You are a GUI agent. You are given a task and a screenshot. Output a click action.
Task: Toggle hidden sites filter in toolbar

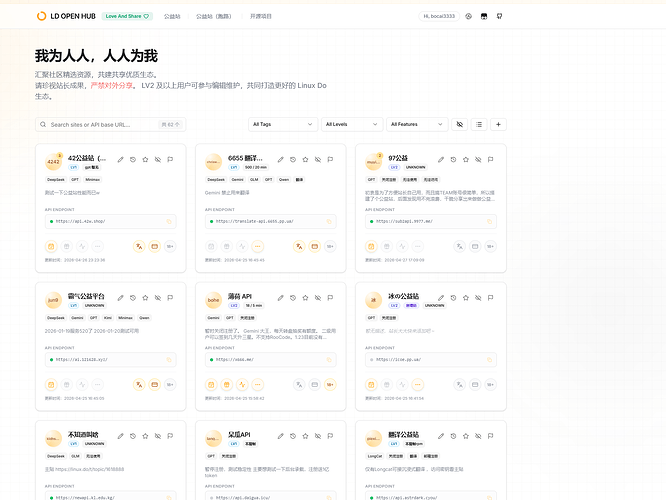pos(460,124)
